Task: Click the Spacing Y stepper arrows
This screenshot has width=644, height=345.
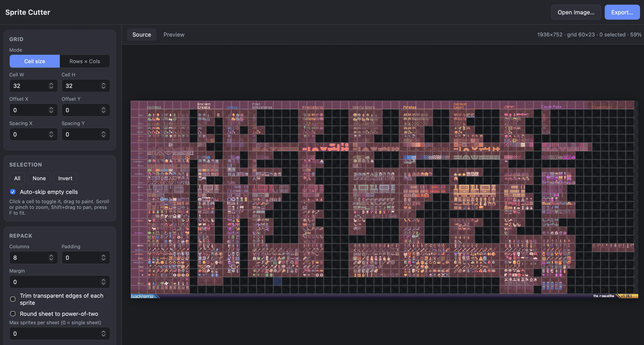Action: coord(103,134)
